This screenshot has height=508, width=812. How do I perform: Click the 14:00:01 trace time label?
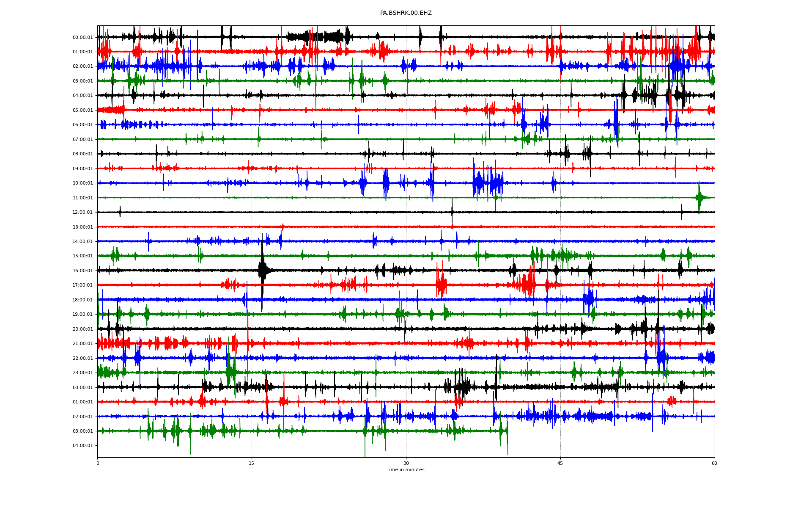(82, 241)
